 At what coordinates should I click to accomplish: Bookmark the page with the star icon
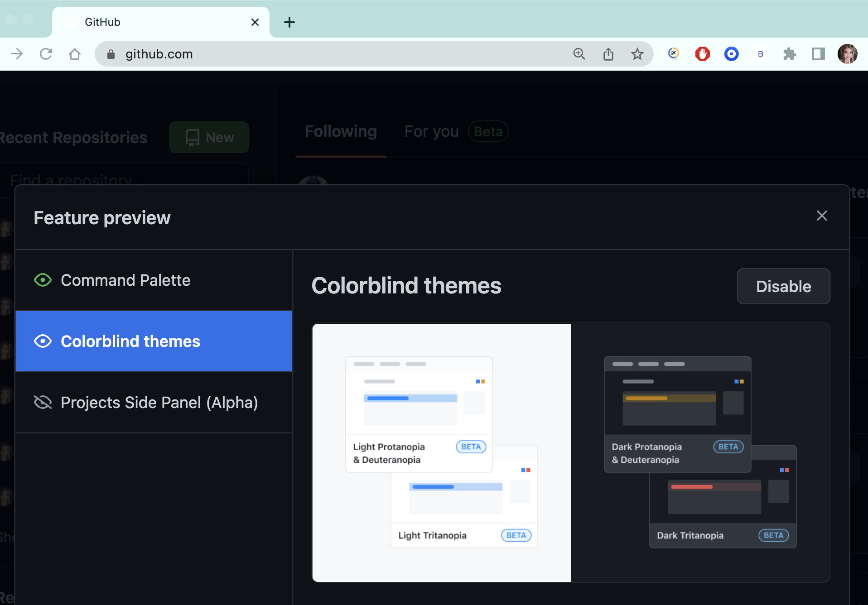(x=637, y=54)
